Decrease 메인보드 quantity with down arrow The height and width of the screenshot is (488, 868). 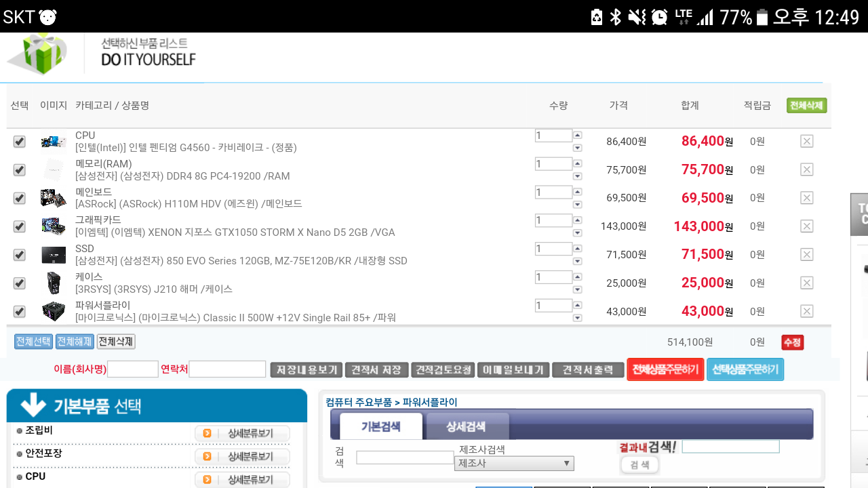(578, 205)
